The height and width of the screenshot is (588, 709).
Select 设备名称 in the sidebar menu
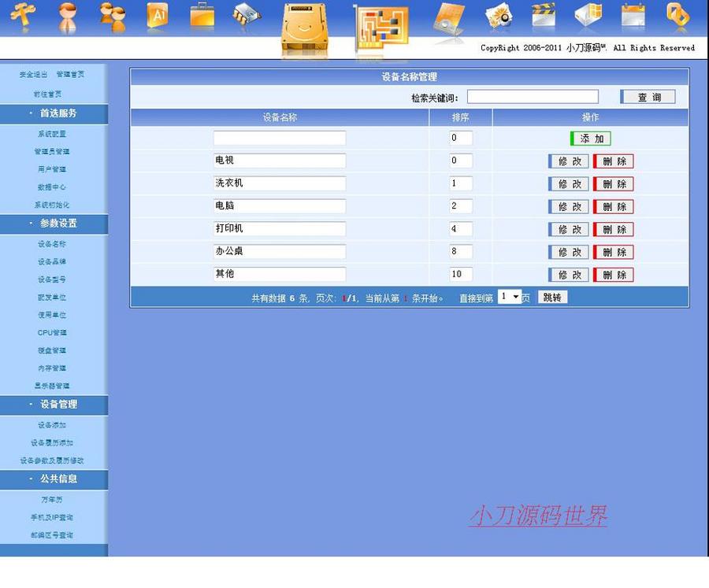click(x=54, y=242)
